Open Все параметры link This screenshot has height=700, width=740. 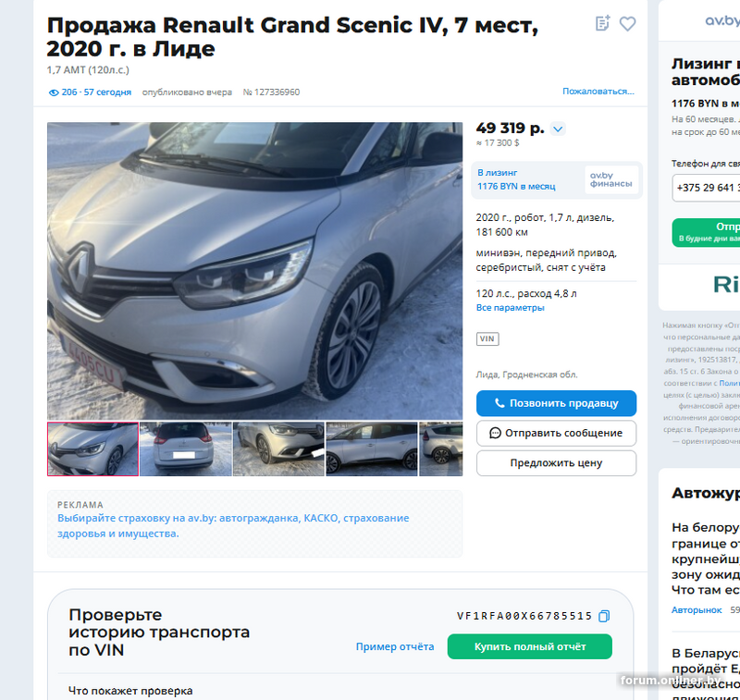coord(510,308)
